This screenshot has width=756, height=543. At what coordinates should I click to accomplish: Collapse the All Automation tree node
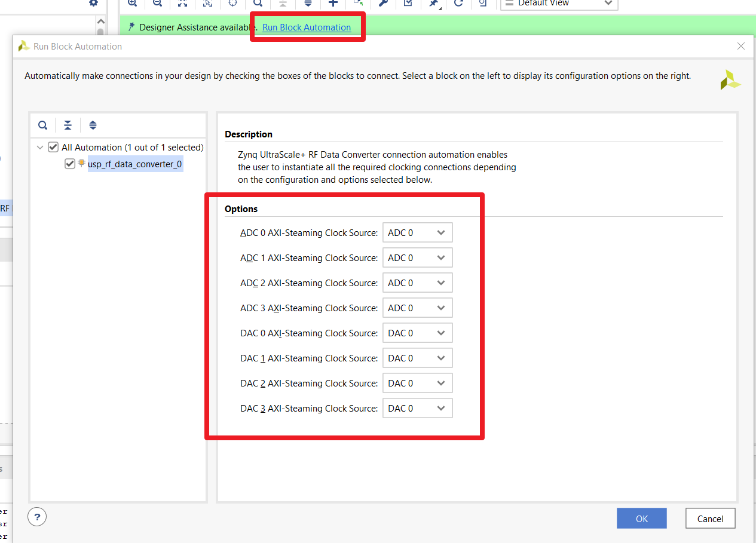pyautogui.click(x=40, y=147)
